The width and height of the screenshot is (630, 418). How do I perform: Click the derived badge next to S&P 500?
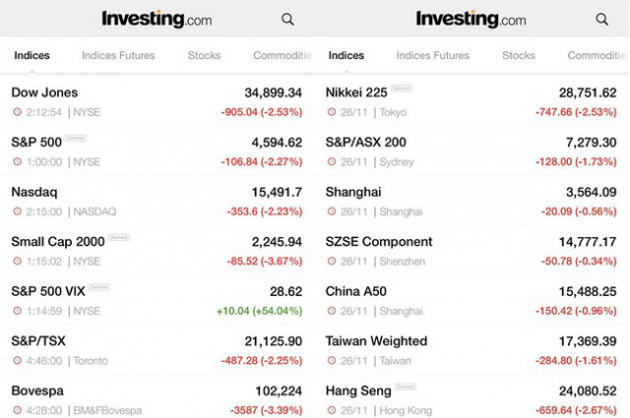click(76, 138)
